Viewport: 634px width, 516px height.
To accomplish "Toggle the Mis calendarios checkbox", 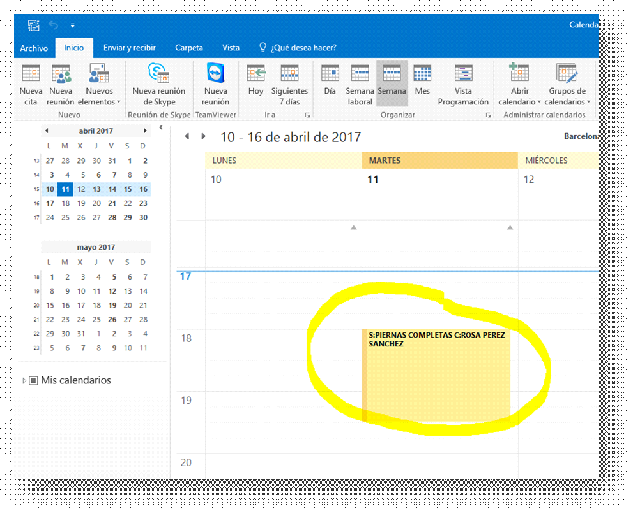I will point(33,380).
